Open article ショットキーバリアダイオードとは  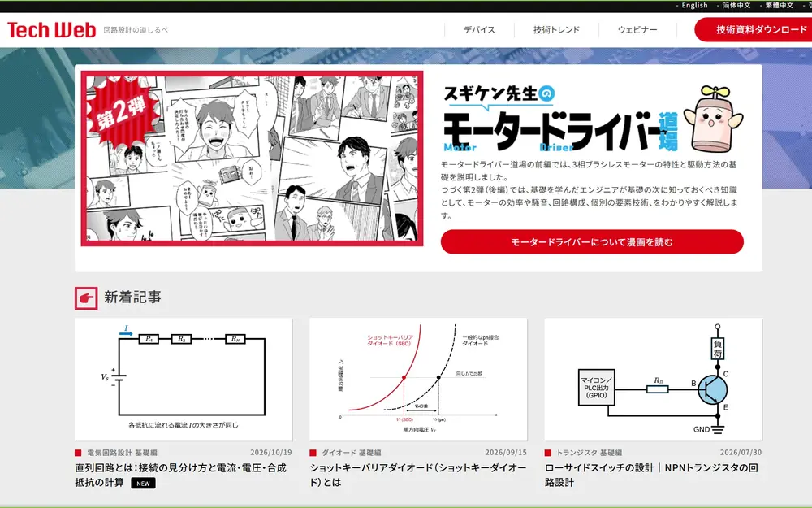(418, 475)
